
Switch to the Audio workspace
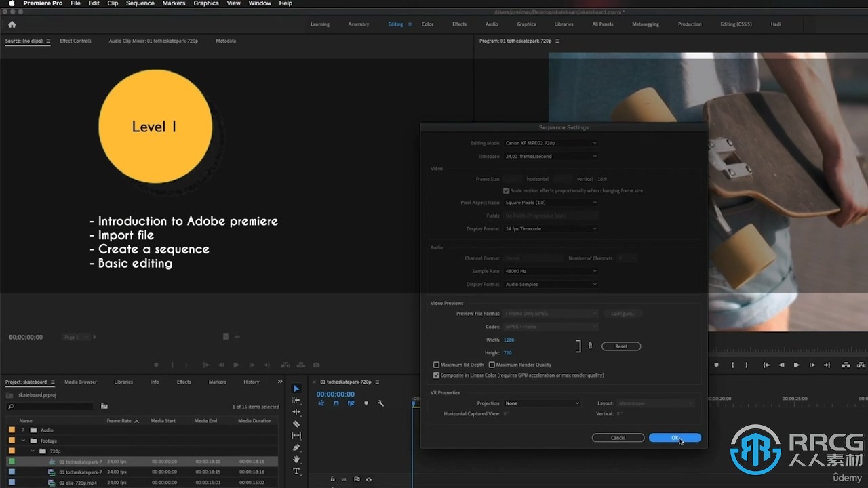[492, 24]
